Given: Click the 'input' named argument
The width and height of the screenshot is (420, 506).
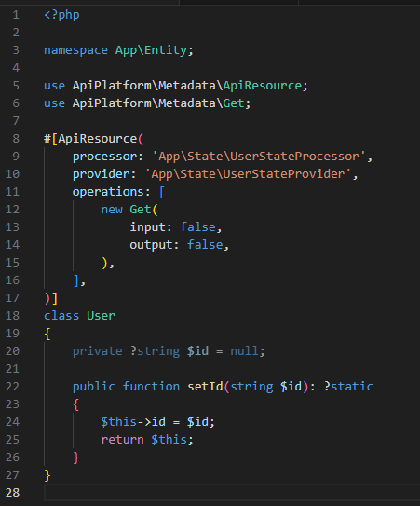Looking at the screenshot, I should [x=147, y=227].
